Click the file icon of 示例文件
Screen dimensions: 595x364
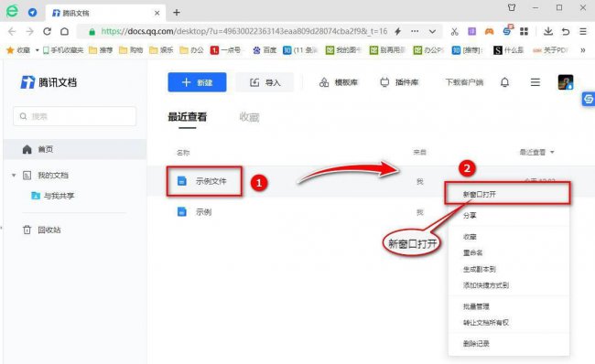pyautogui.click(x=182, y=181)
